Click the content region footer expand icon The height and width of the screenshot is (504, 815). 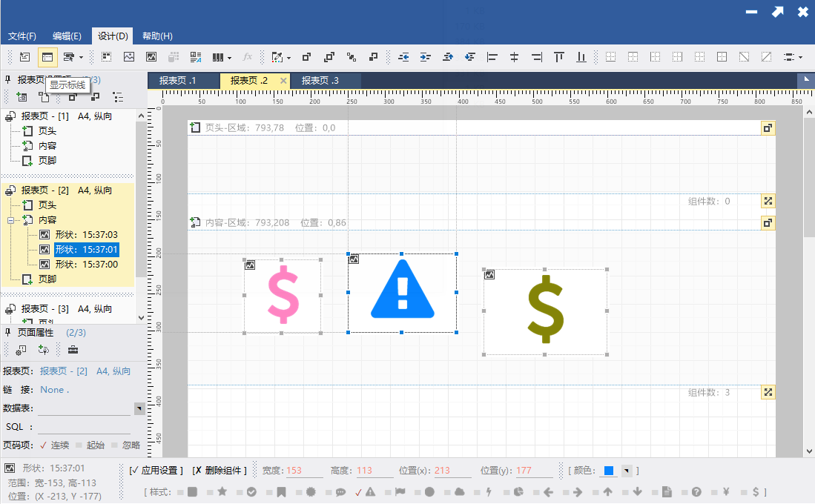pos(768,392)
